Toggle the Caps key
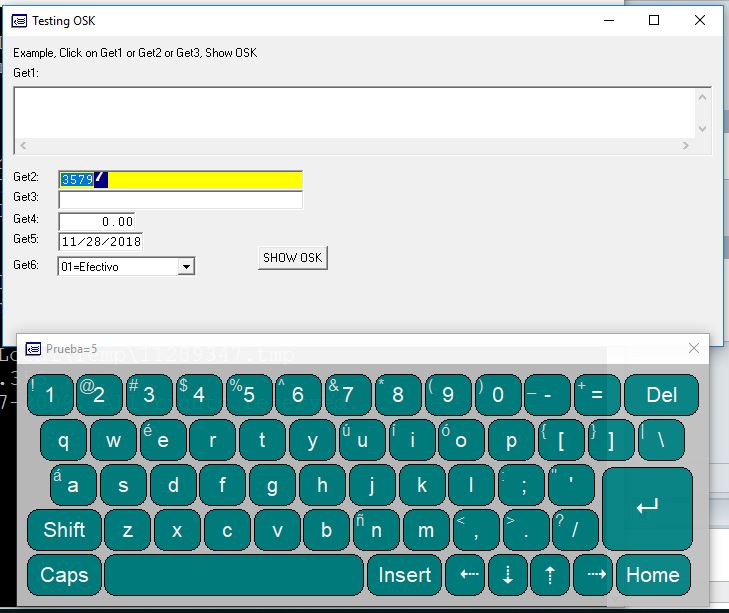This screenshot has height=613, width=729. pyautogui.click(x=64, y=575)
